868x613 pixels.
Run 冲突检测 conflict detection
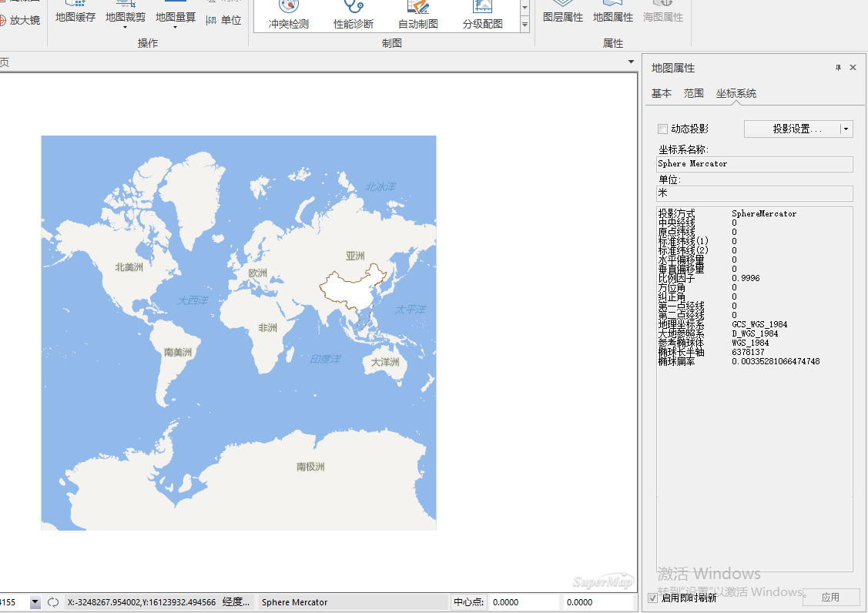tap(288, 15)
